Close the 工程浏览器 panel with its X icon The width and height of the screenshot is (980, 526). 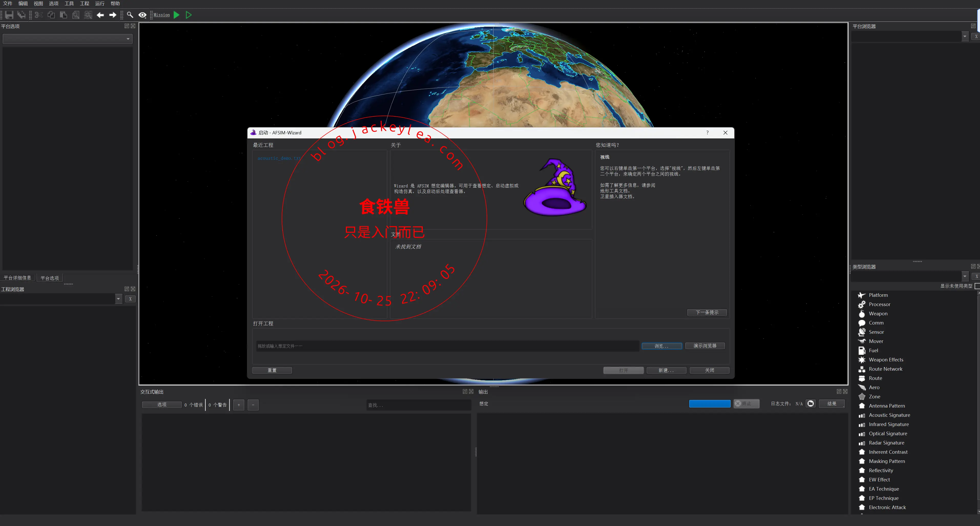pyautogui.click(x=133, y=289)
